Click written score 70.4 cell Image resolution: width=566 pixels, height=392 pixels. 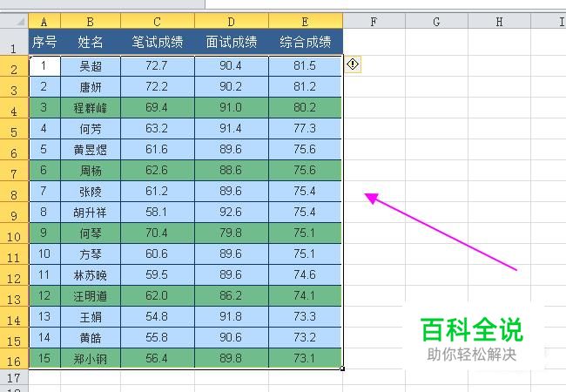pyautogui.click(x=158, y=233)
